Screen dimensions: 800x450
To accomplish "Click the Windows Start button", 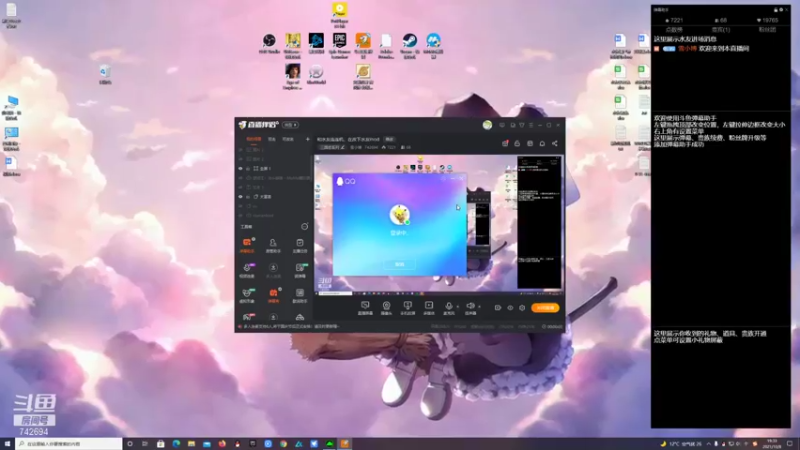I will click(7, 444).
